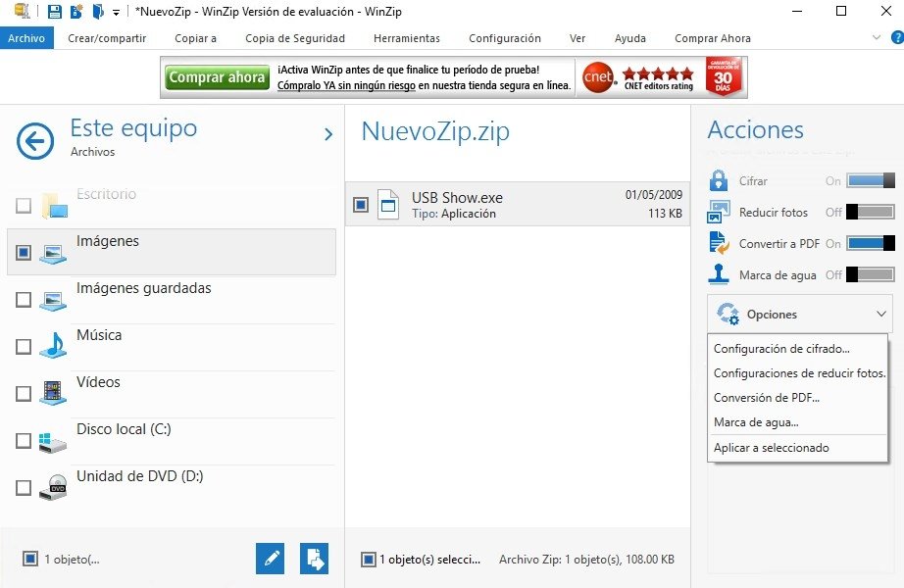This screenshot has height=588, width=904.
Task: Click the Cómpralo YA sin ningún riesgo link
Action: coord(346,85)
